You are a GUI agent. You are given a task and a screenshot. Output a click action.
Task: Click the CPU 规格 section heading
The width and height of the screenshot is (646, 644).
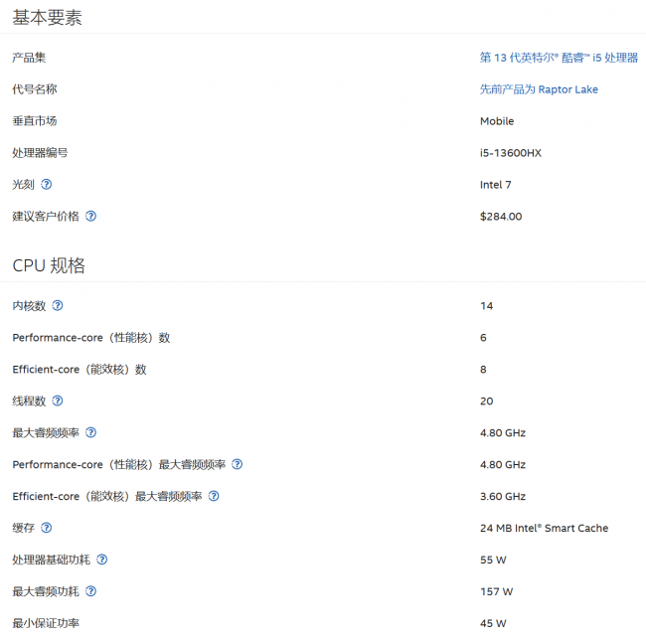point(49,265)
